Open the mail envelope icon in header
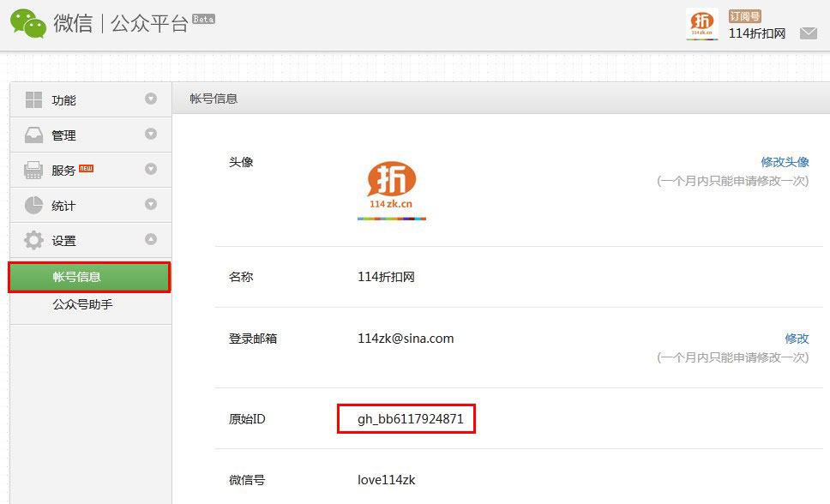 pyautogui.click(x=809, y=33)
